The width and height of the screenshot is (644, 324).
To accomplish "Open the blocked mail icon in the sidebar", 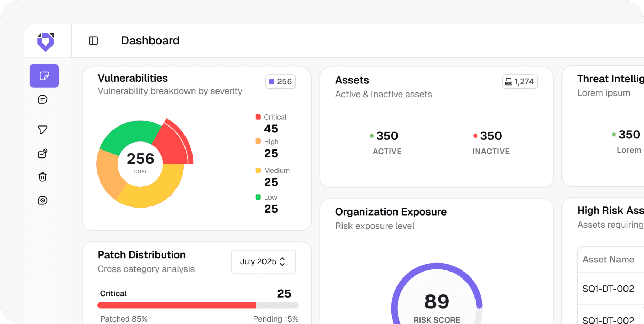I will tap(42, 153).
